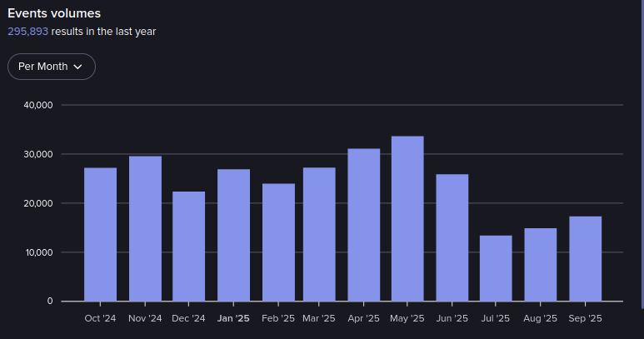Click the 40,000 y-axis label
The height and width of the screenshot is (339, 644).
[x=39, y=105]
